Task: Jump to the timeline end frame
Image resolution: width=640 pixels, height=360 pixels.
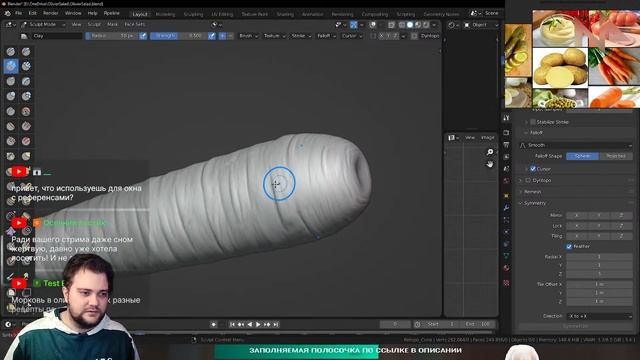Action: 276,324
